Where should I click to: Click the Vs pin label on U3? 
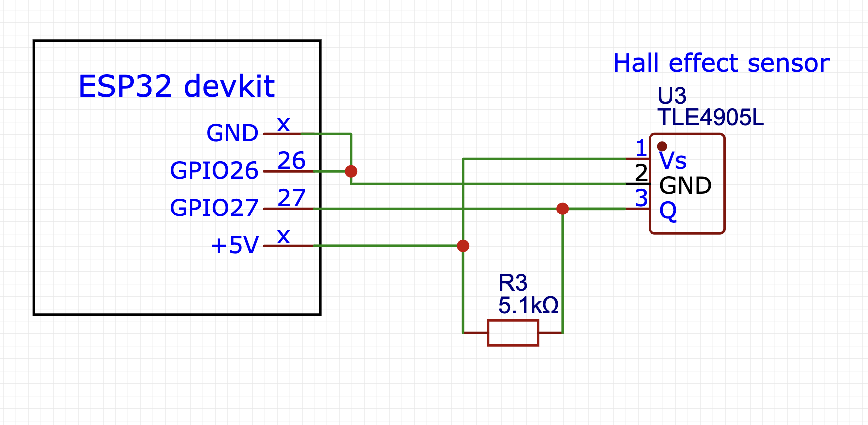[x=673, y=161]
